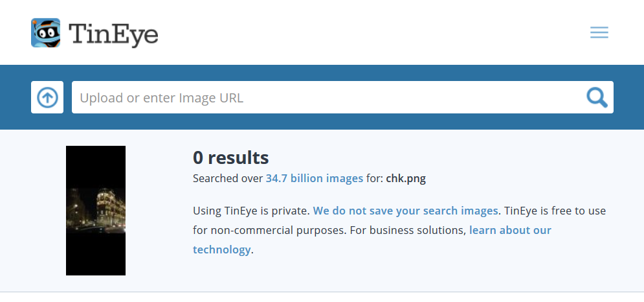Open the '34.7 billion images' link
The width and height of the screenshot is (644, 302).
tap(314, 178)
